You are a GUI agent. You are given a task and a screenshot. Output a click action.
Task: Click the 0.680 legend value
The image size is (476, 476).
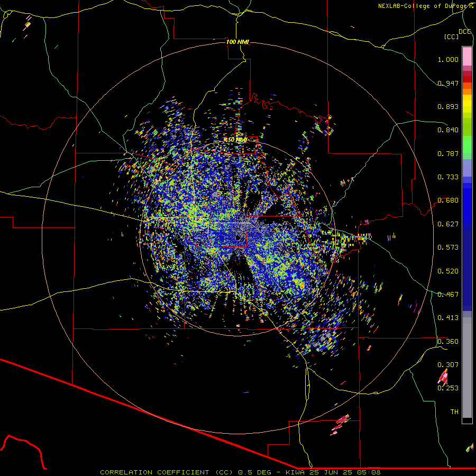click(448, 200)
